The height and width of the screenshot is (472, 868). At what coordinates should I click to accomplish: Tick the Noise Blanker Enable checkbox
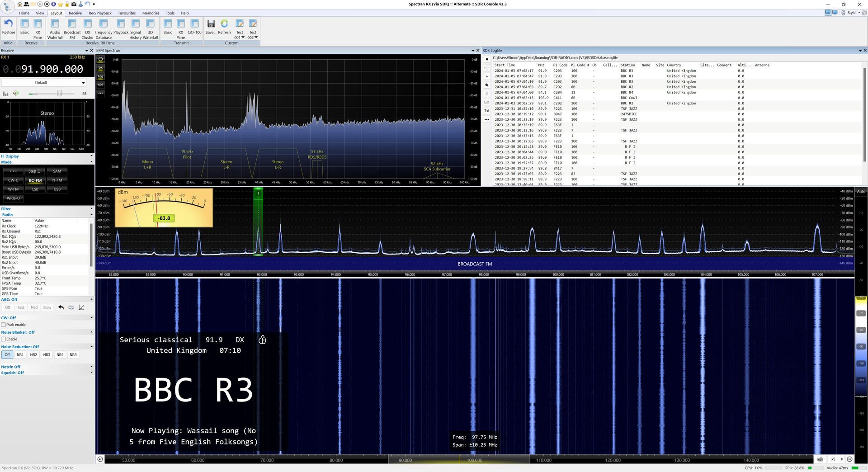click(x=4, y=339)
